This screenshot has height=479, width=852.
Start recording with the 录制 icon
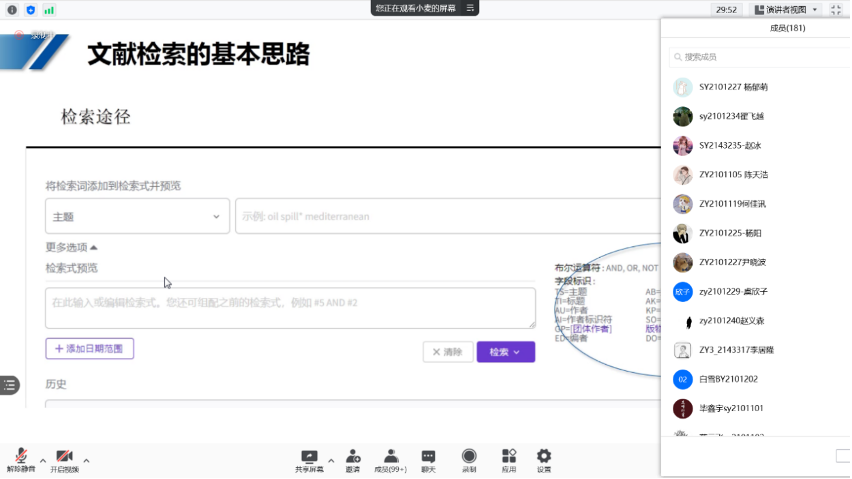point(469,457)
